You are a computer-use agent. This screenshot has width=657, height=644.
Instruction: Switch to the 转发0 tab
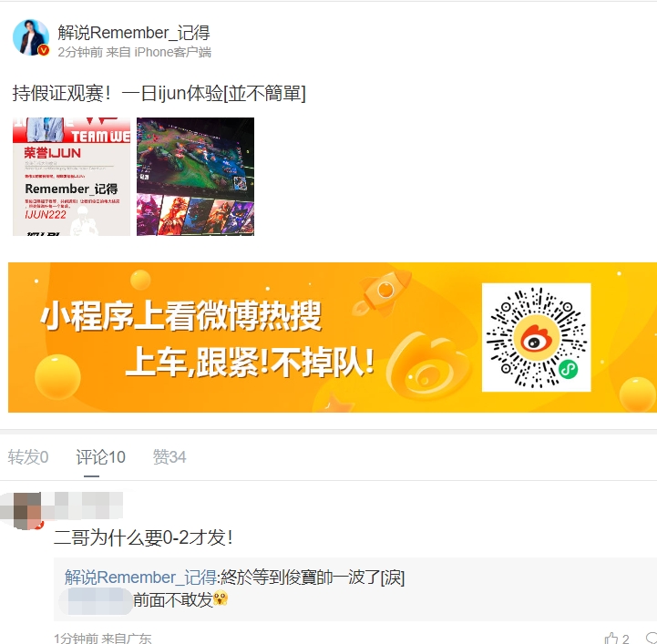[x=28, y=457]
